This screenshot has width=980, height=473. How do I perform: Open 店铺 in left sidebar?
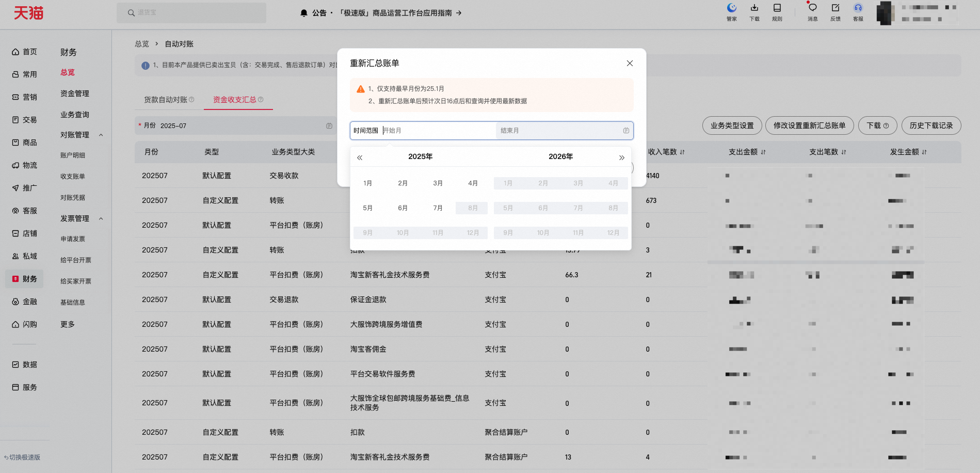[25, 233]
